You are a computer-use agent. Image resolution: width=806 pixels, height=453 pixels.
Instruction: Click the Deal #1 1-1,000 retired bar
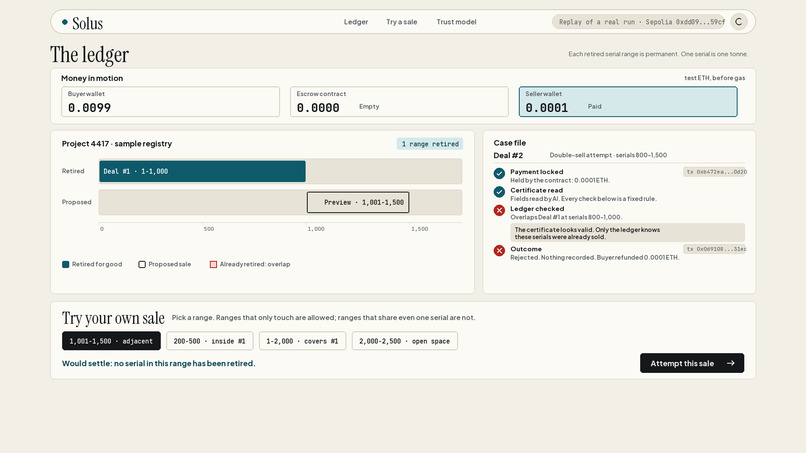pyautogui.click(x=202, y=171)
